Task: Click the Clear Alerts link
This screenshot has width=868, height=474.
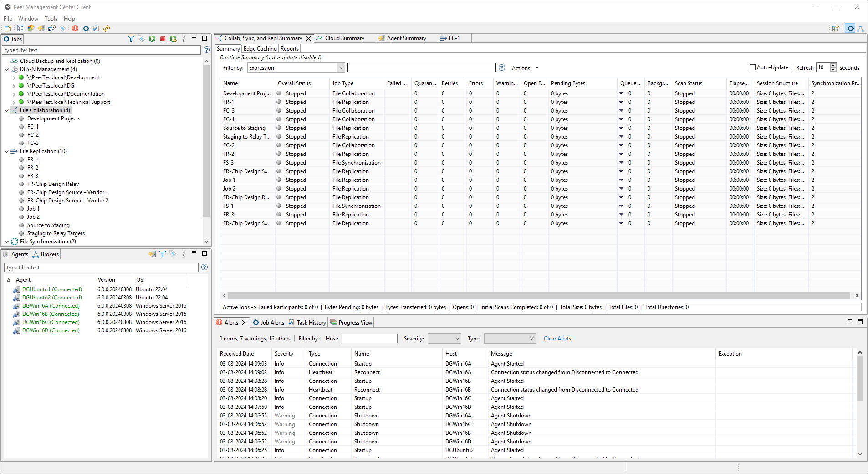Action: click(557, 339)
